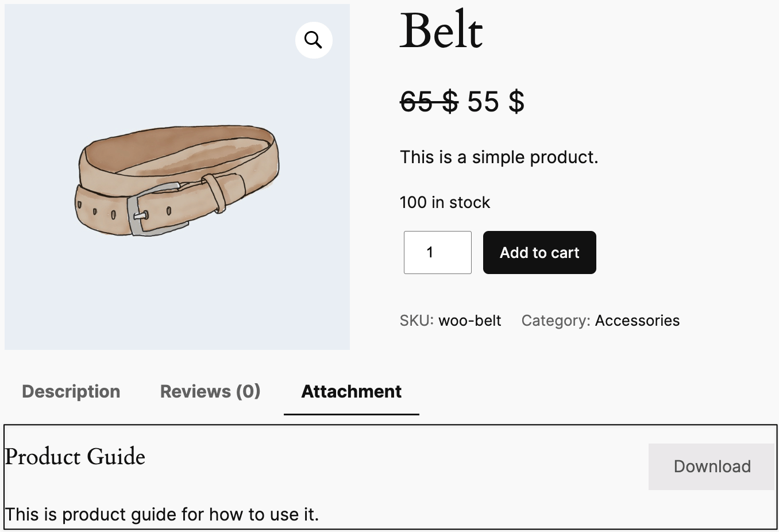Open the Reviews (0) tab
779x532 pixels.
click(x=210, y=391)
